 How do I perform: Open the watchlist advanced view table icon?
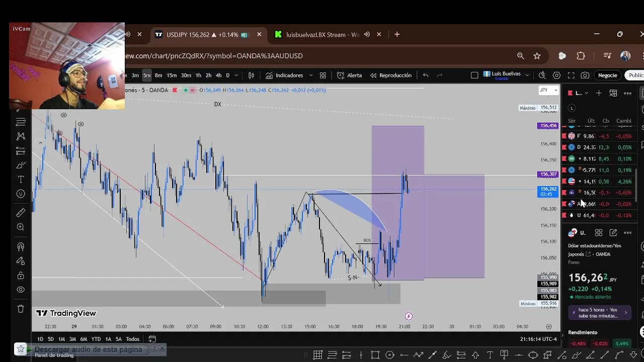[613, 93]
